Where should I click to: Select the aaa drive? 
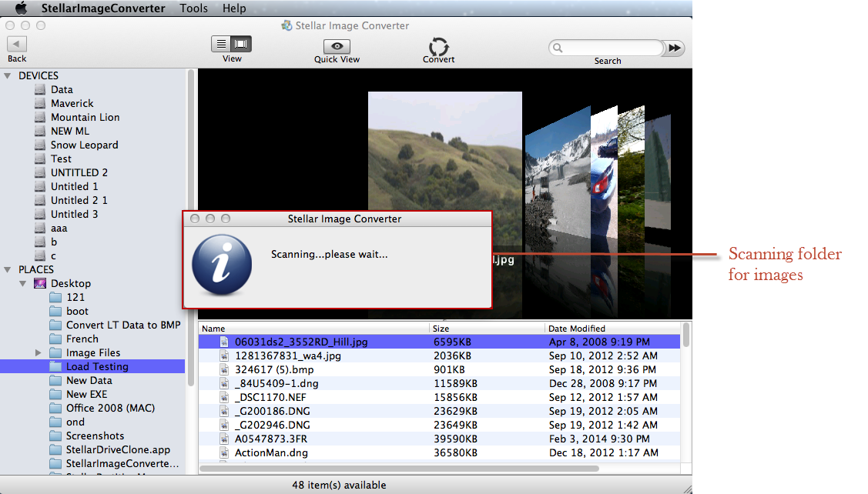tap(59, 228)
